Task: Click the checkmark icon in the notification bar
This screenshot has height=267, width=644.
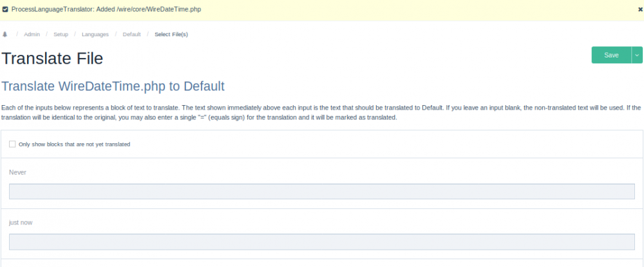Action: click(5, 10)
